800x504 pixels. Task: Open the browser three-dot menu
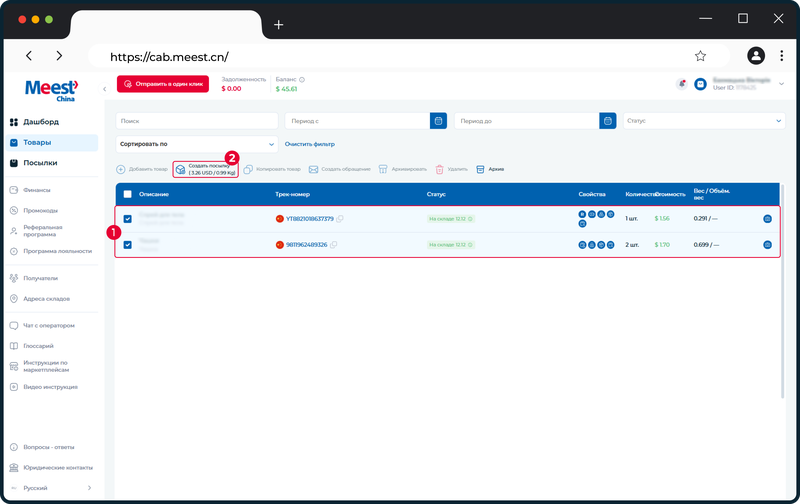(781, 56)
